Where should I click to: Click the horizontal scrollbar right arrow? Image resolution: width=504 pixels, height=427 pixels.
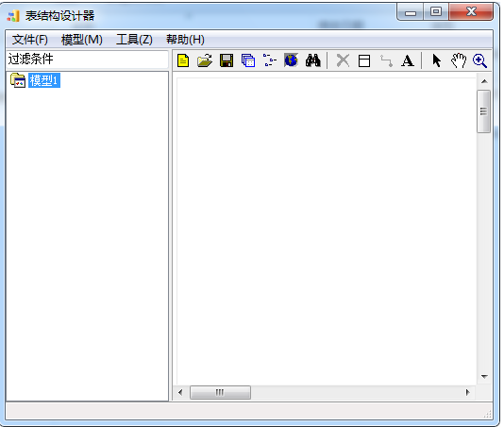coord(468,392)
